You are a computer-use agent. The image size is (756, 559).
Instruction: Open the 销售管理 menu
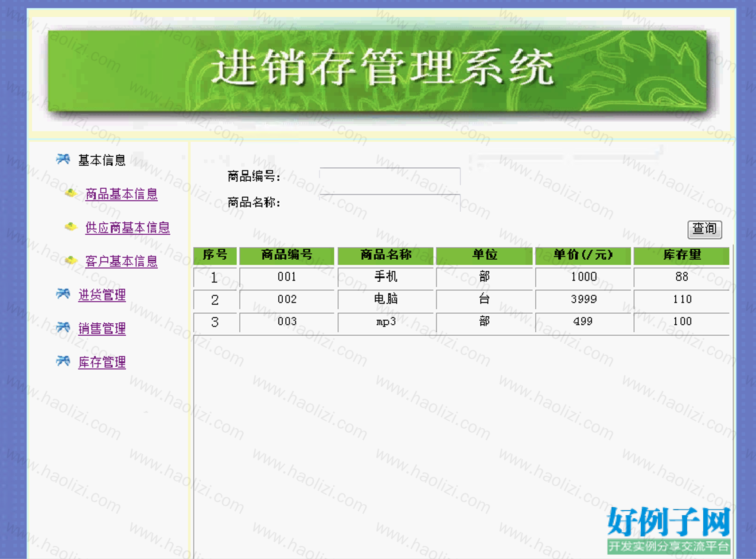coord(102,329)
